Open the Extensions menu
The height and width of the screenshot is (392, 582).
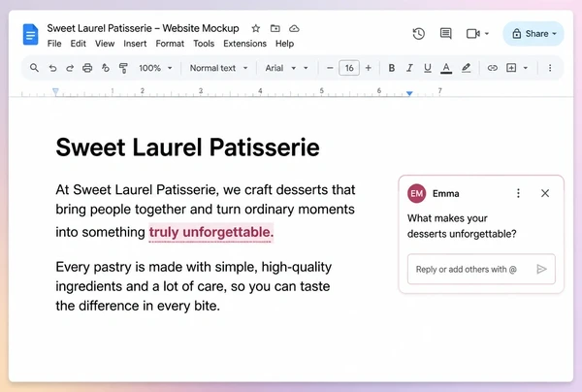[x=245, y=44]
